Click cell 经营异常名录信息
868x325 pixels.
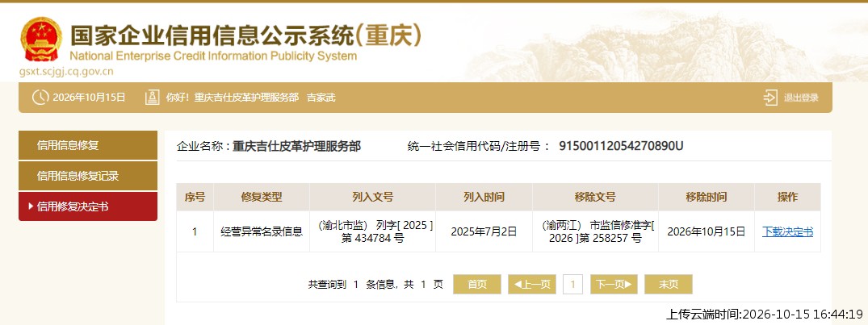[262, 231]
